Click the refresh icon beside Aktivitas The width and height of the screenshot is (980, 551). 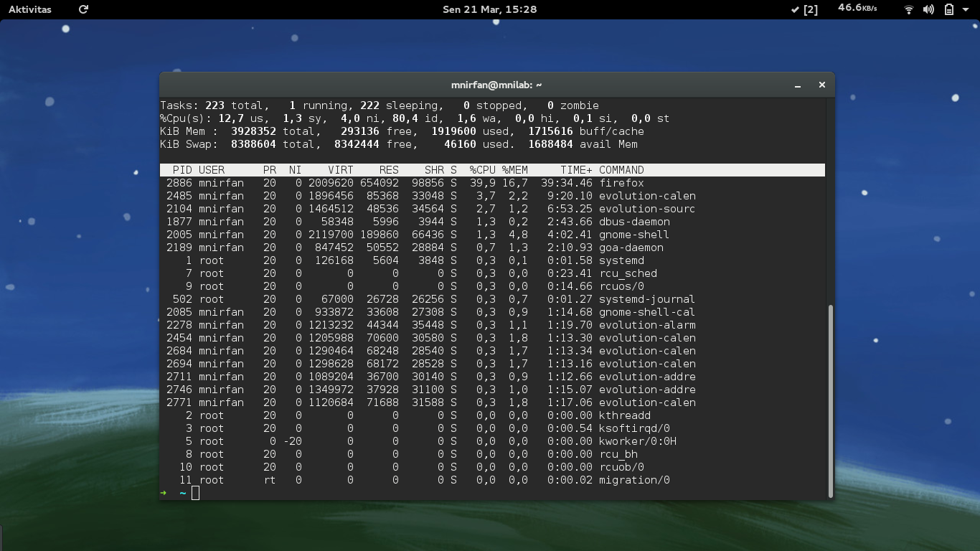click(x=83, y=9)
